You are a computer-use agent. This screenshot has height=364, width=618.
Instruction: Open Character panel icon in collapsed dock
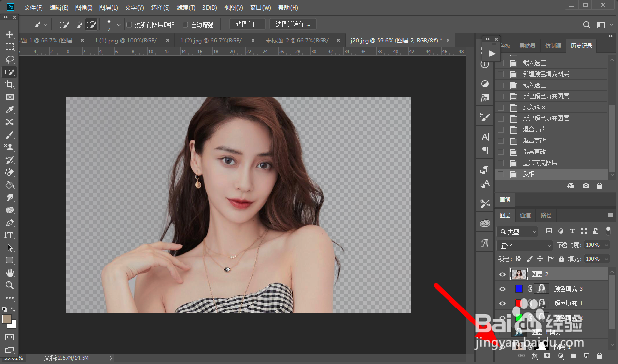tap(485, 137)
